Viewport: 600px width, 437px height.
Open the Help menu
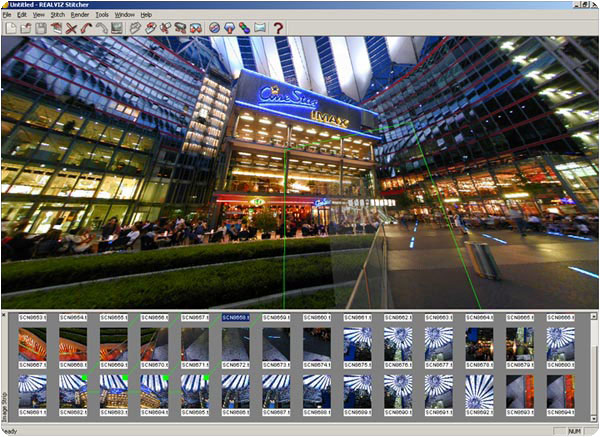[x=146, y=15]
